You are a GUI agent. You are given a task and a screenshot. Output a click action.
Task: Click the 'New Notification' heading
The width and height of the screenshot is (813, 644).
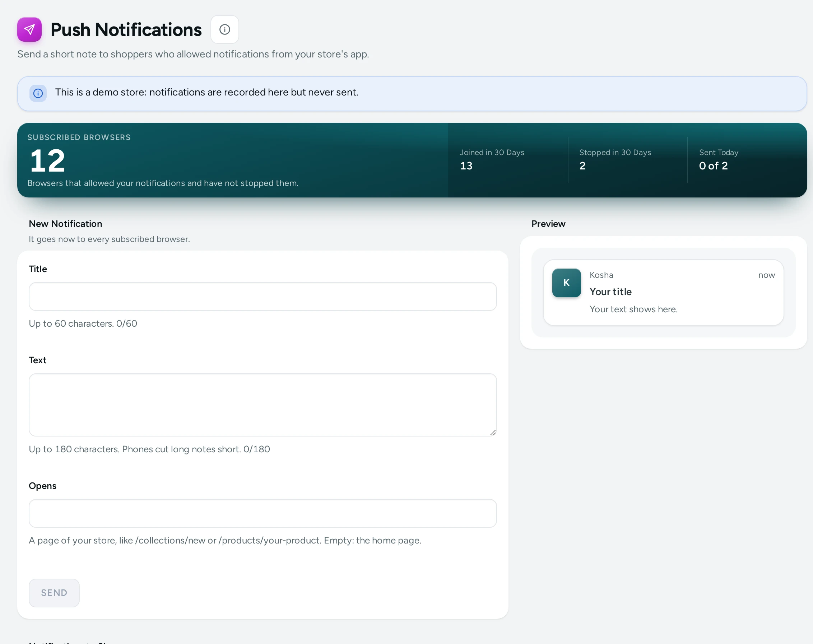pos(65,224)
